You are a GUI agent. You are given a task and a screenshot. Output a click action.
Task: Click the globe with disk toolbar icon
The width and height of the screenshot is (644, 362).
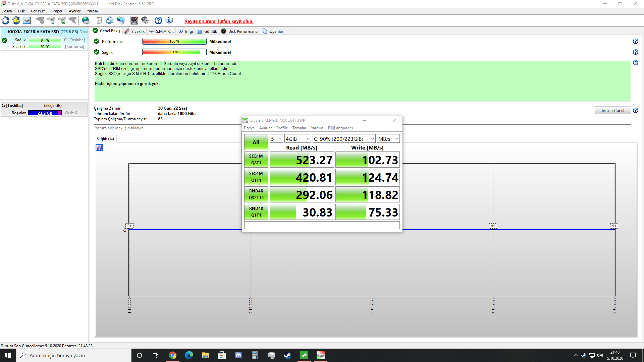point(86,21)
